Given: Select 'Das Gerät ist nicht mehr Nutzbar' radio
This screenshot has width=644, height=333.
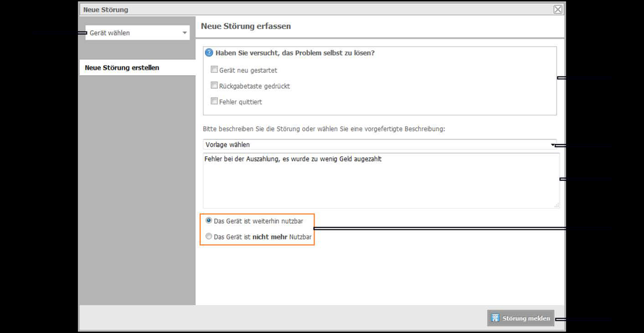Looking at the screenshot, I should 209,237.
